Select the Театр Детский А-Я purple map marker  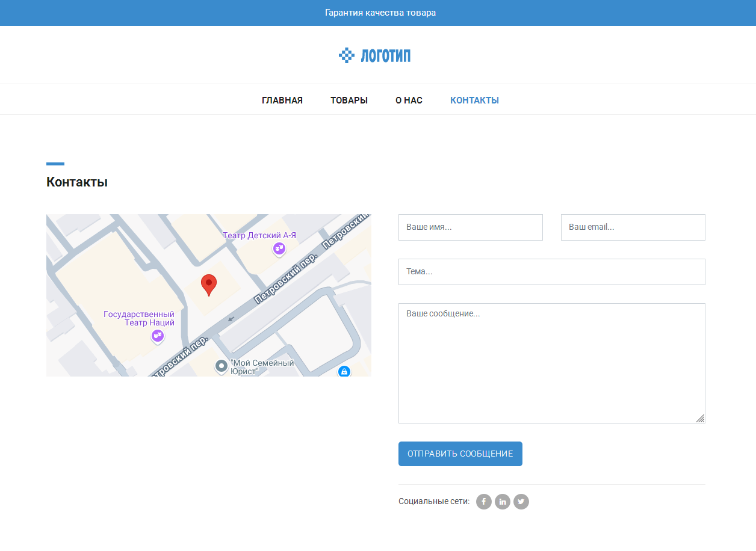279,248
